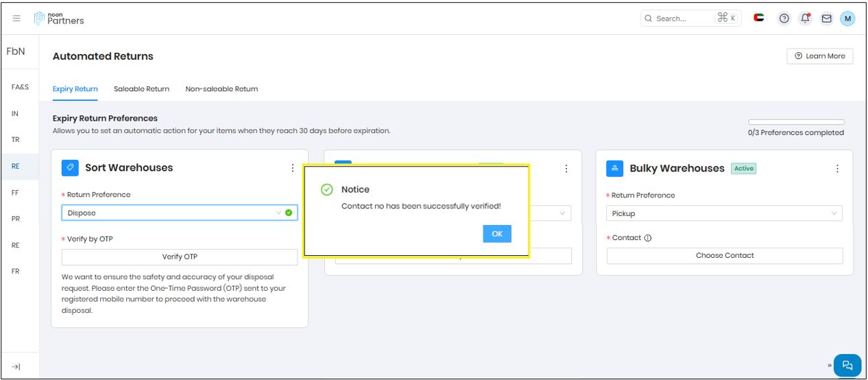Open the help question mark icon
Image resolution: width=868 pixels, height=380 pixels.
click(x=784, y=19)
